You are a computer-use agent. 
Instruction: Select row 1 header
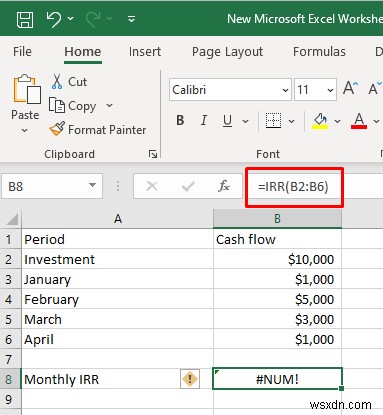pos(10,239)
